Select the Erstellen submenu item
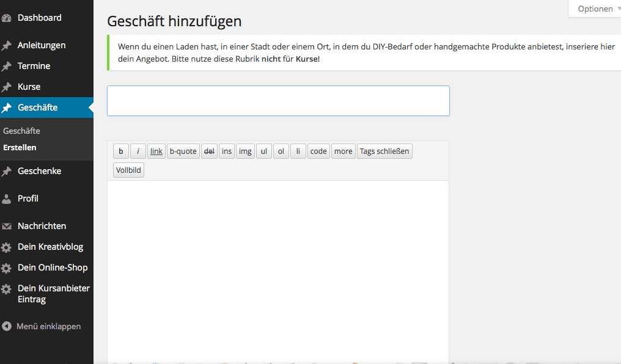The width and height of the screenshot is (621, 364). click(20, 148)
